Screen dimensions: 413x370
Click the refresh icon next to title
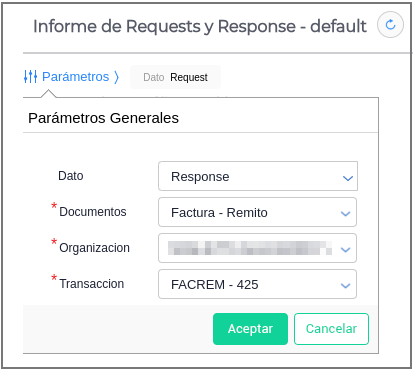click(x=390, y=25)
